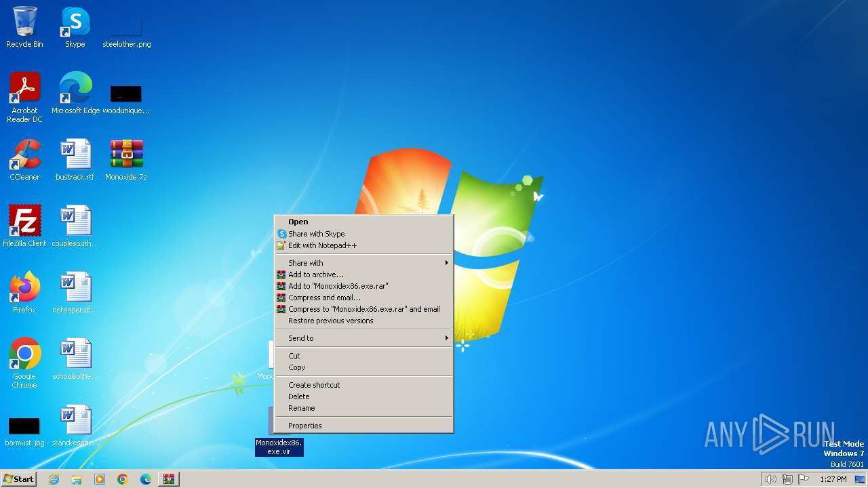
Task: Expand the Send to submenu
Action: [363, 338]
